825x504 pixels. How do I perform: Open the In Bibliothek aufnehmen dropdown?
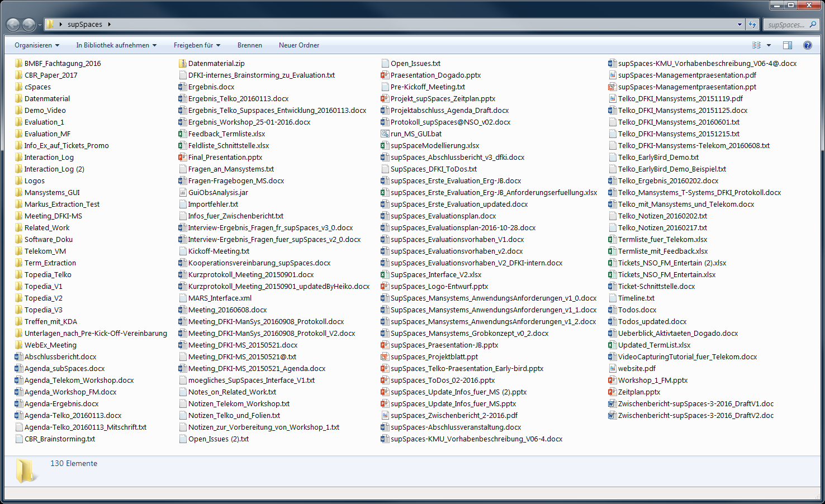tap(116, 45)
